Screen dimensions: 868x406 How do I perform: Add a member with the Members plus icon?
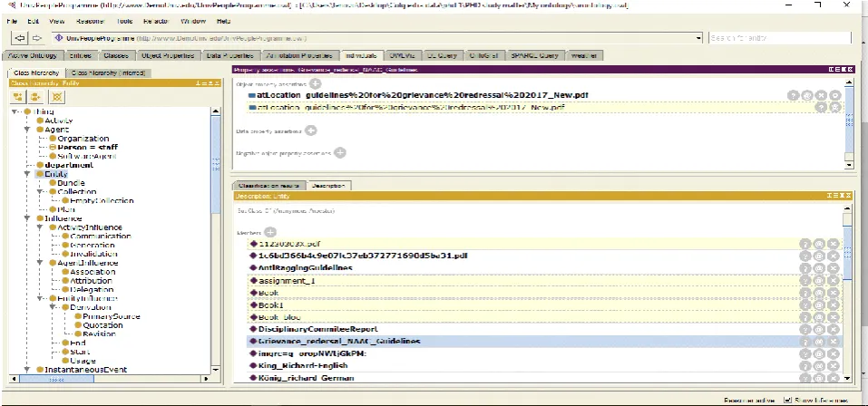(x=270, y=232)
